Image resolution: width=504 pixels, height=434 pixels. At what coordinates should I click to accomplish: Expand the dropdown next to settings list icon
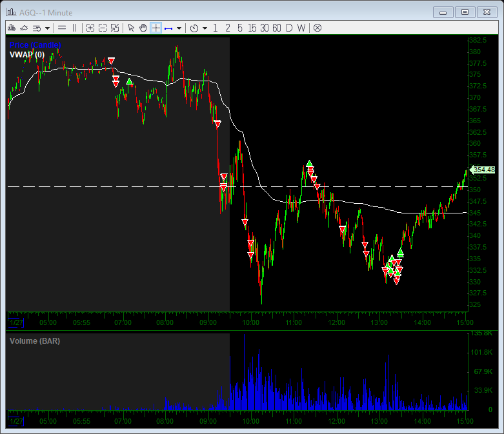(x=47, y=28)
